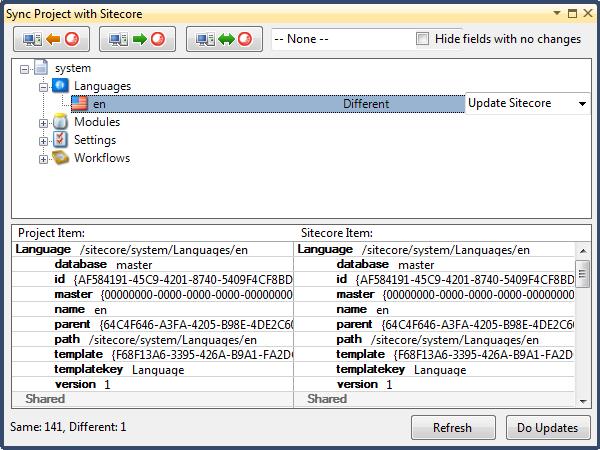600x450 pixels.
Task: Click the Project Item id GUID row
Action: 153,279
